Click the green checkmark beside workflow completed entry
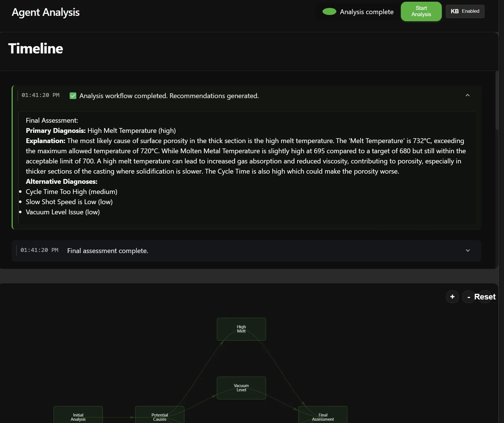Image resolution: width=504 pixels, height=423 pixels. 73,96
